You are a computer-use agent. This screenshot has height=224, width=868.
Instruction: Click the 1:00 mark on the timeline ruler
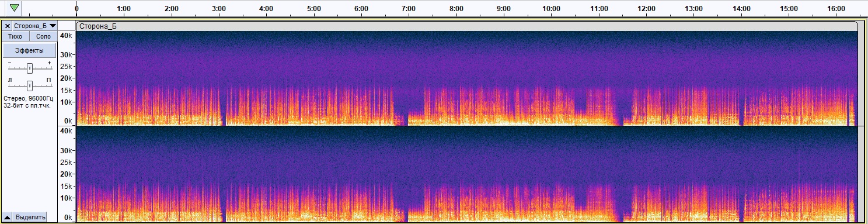[124, 9]
